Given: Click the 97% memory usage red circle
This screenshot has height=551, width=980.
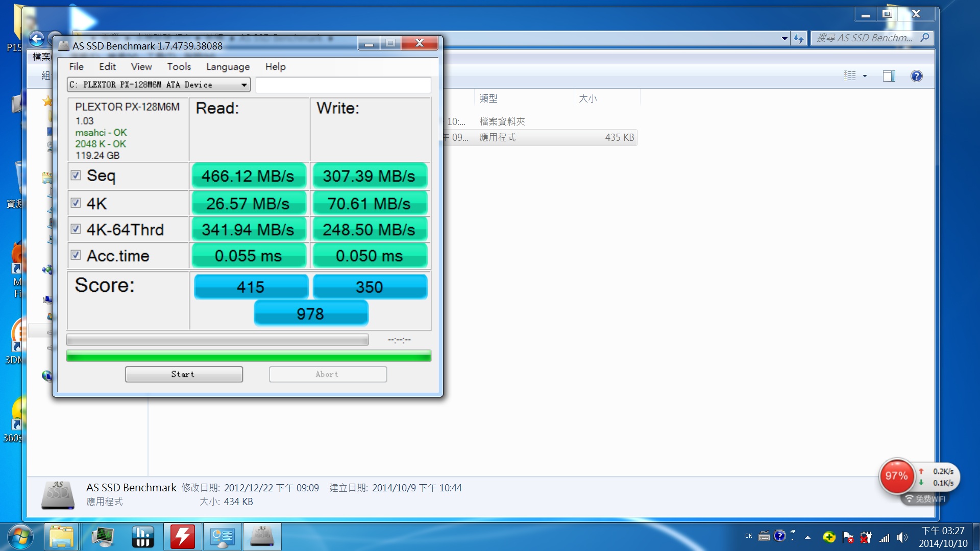Looking at the screenshot, I should click(896, 476).
